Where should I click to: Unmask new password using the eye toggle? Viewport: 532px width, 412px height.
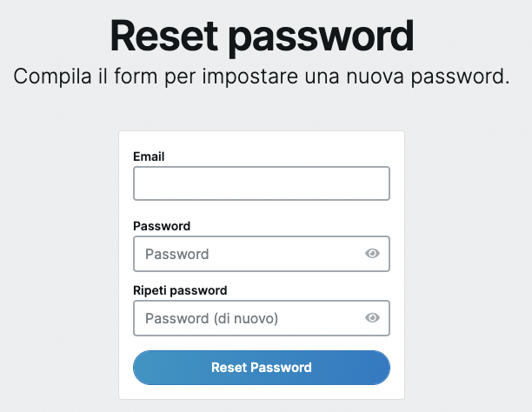372,253
